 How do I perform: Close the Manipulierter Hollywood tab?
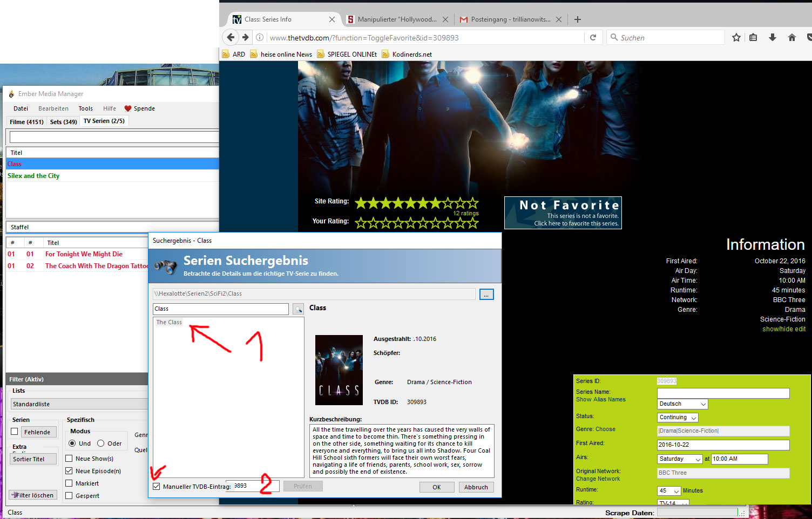pos(445,19)
